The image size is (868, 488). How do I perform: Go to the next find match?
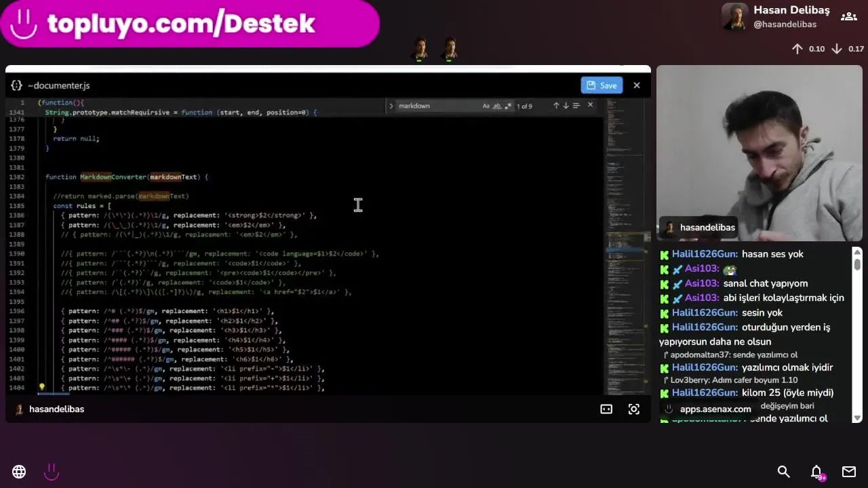pos(566,106)
